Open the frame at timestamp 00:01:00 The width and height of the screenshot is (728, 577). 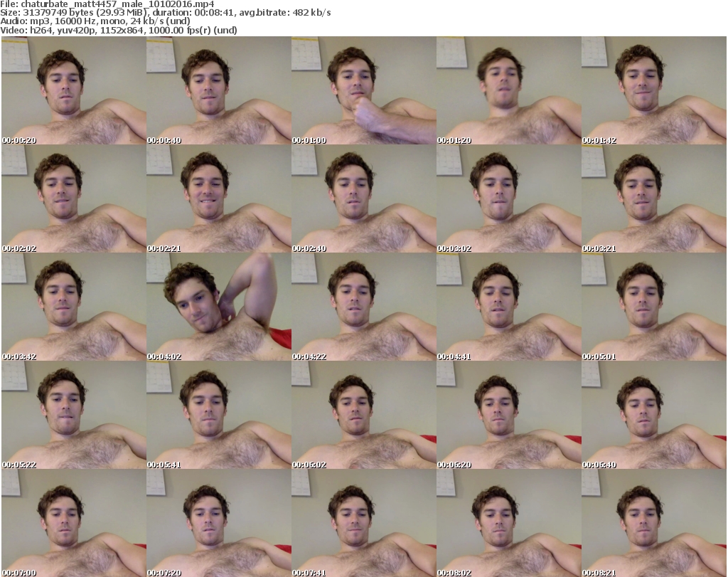click(363, 90)
